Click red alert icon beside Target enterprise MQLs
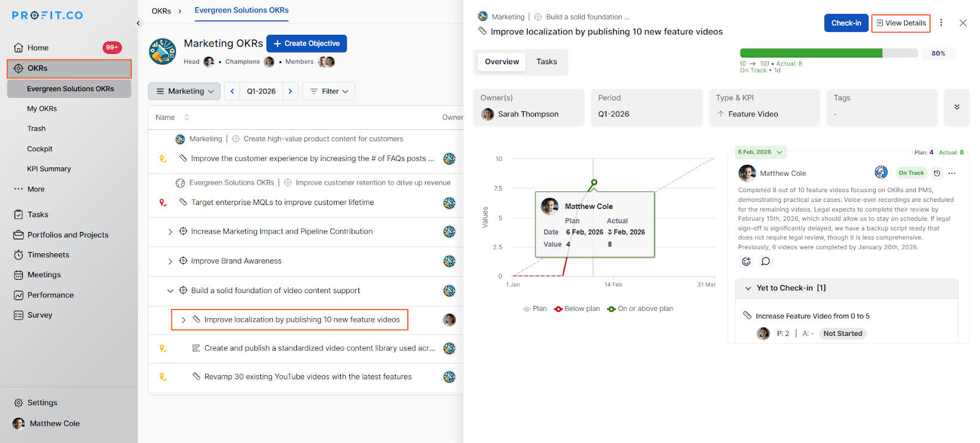 tap(163, 203)
